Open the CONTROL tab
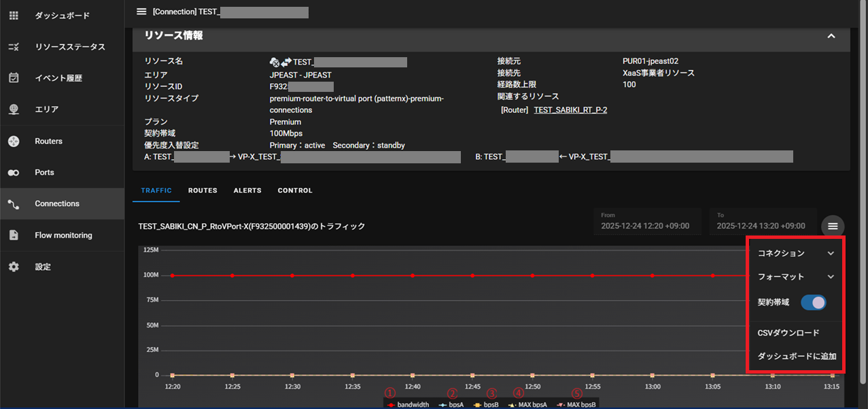 tap(295, 191)
